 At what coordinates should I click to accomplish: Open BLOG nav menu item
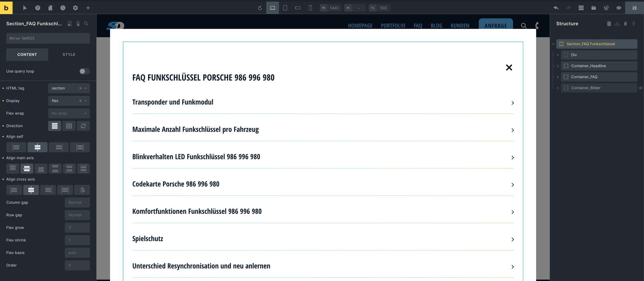tap(436, 26)
